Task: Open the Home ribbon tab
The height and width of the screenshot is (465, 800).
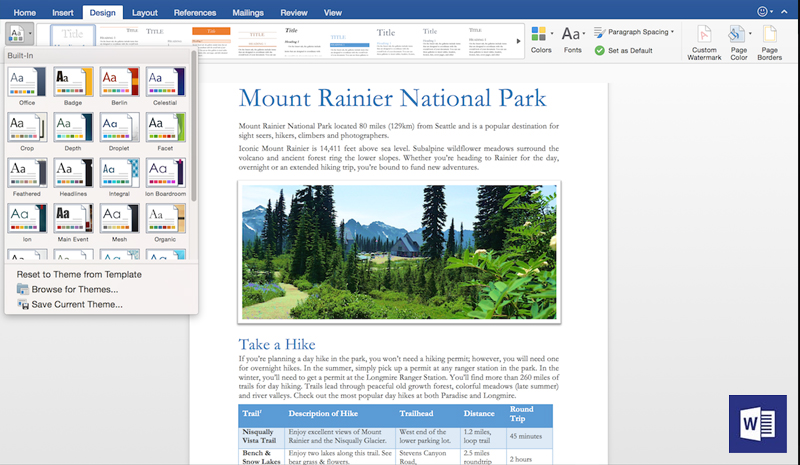Action: pyautogui.click(x=24, y=13)
